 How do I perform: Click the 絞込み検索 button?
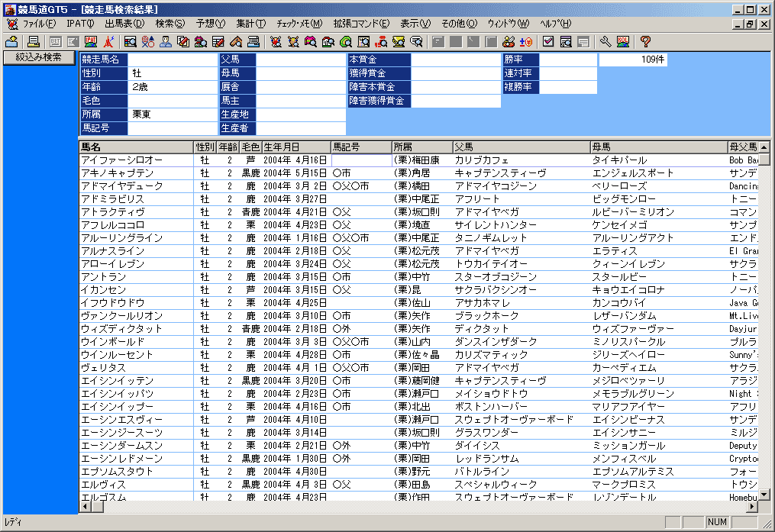(x=39, y=57)
